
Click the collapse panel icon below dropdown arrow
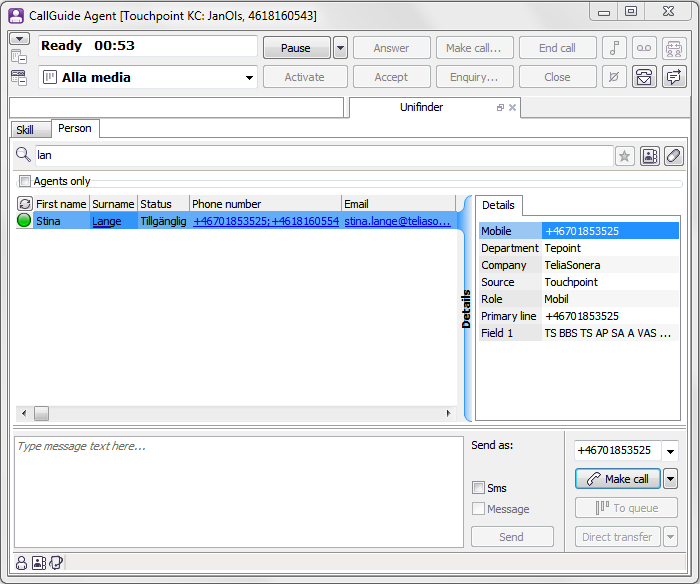coord(19,57)
